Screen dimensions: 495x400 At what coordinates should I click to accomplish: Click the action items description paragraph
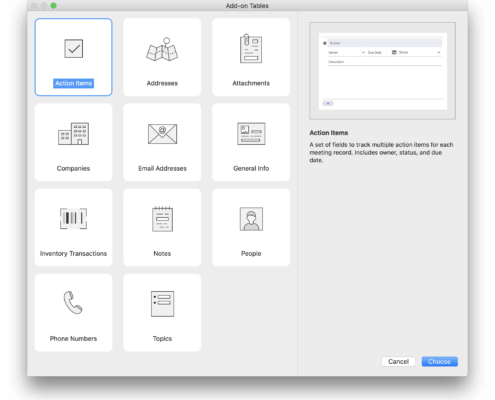tap(381, 152)
